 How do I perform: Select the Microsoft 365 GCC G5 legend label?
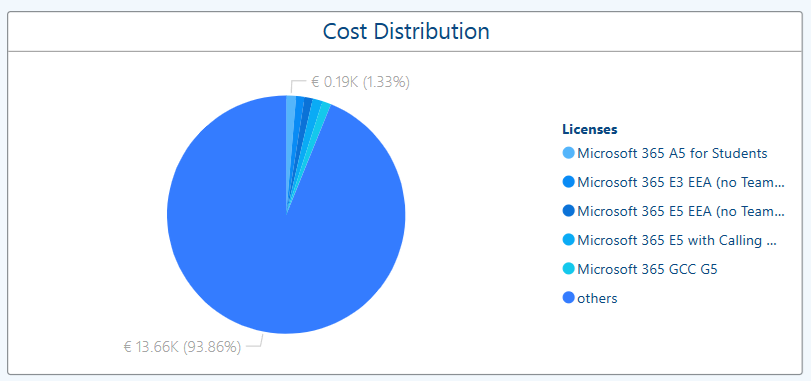[x=647, y=269]
